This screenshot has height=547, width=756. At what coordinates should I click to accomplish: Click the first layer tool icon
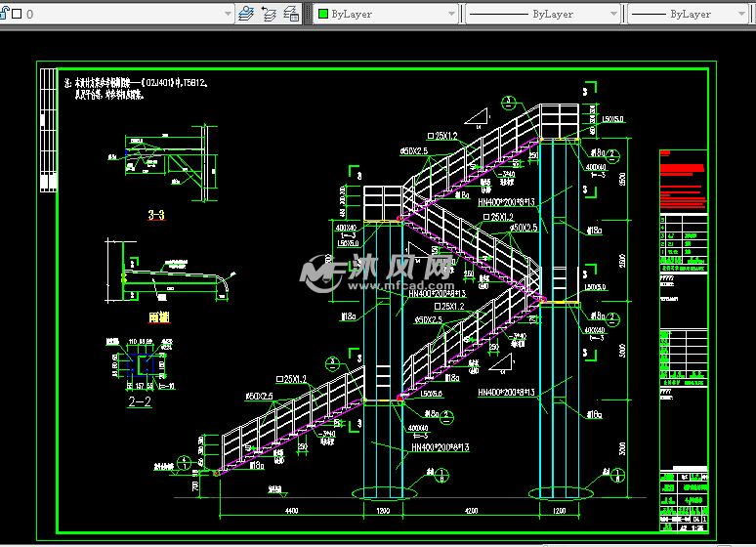[246, 15]
